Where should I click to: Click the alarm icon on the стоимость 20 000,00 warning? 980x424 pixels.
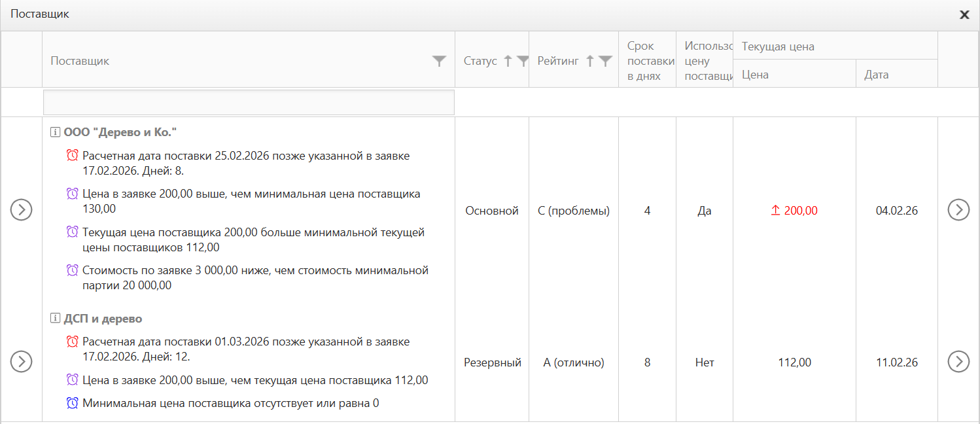pyautogui.click(x=72, y=270)
